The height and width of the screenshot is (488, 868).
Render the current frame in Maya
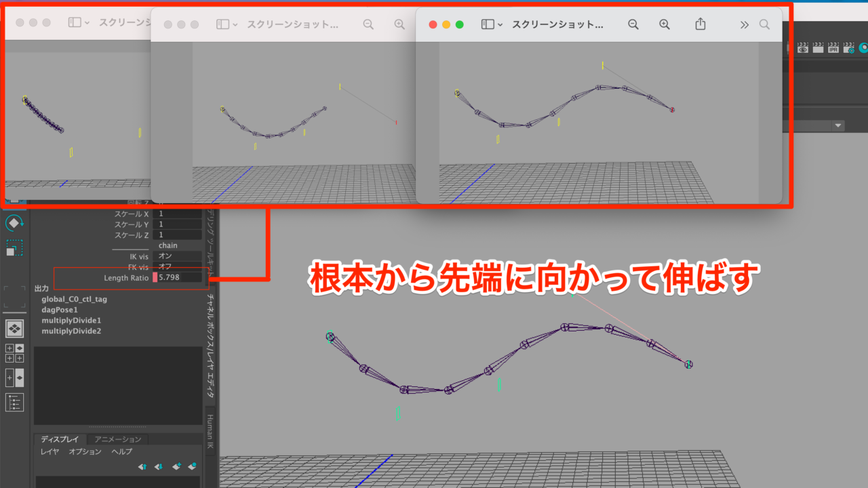click(x=818, y=48)
